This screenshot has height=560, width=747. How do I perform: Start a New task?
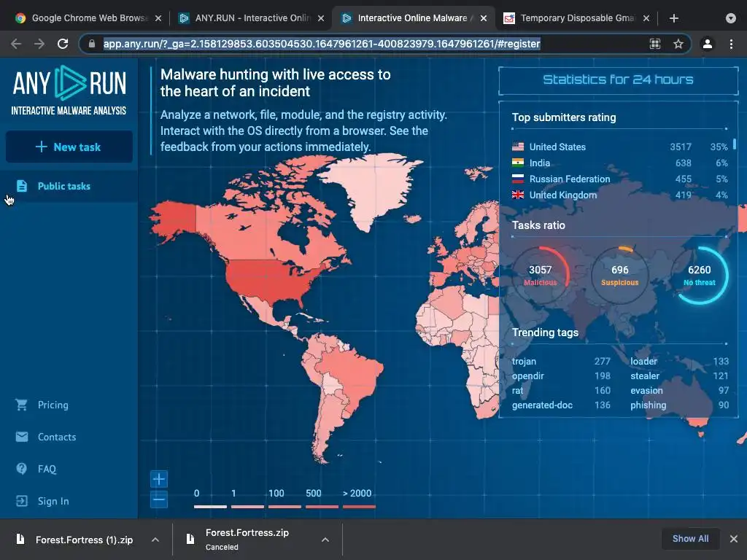click(69, 147)
